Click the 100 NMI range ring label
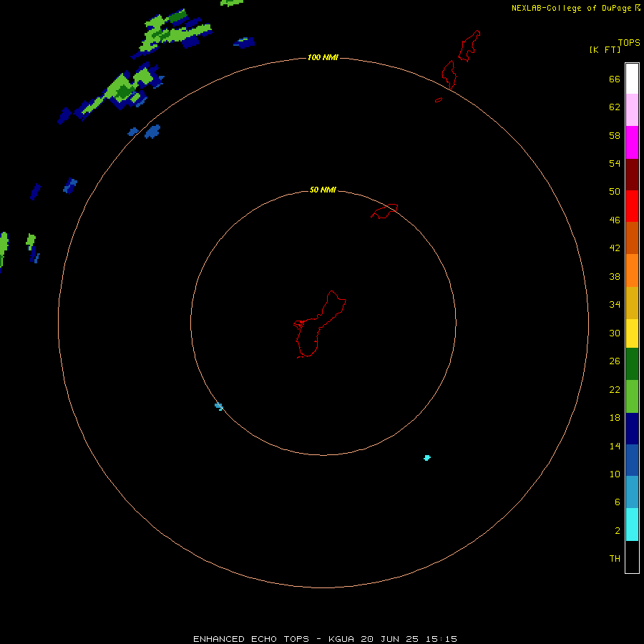Screen dimensions: 644x644 pyautogui.click(x=323, y=57)
